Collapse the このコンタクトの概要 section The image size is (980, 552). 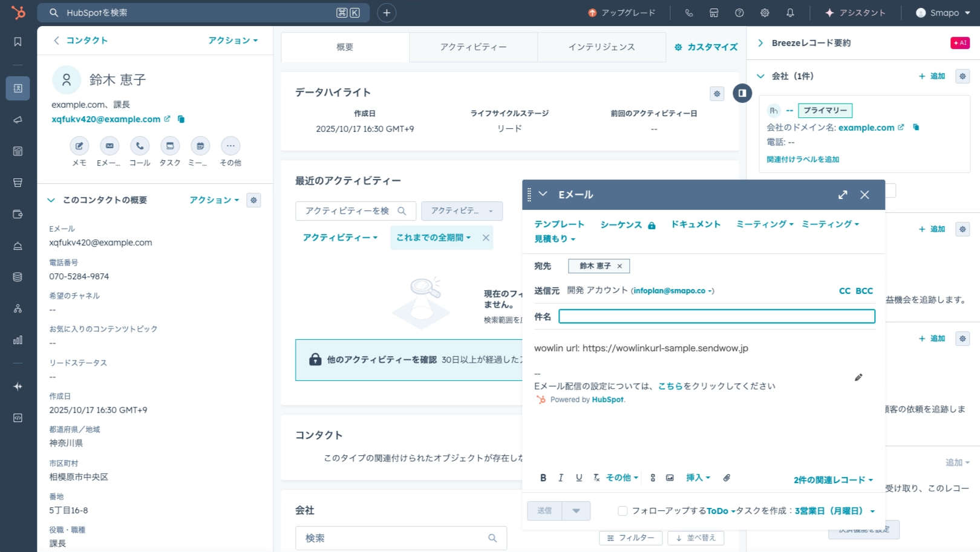click(51, 200)
